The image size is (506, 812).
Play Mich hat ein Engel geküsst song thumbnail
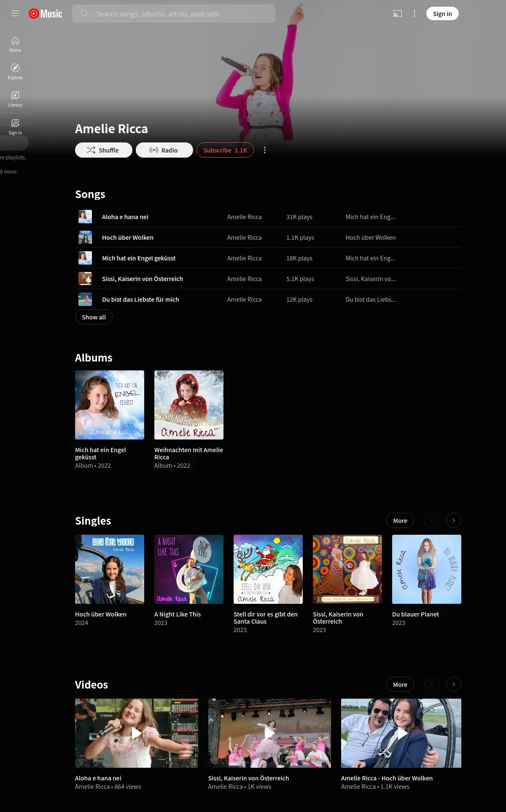(85, 258)
